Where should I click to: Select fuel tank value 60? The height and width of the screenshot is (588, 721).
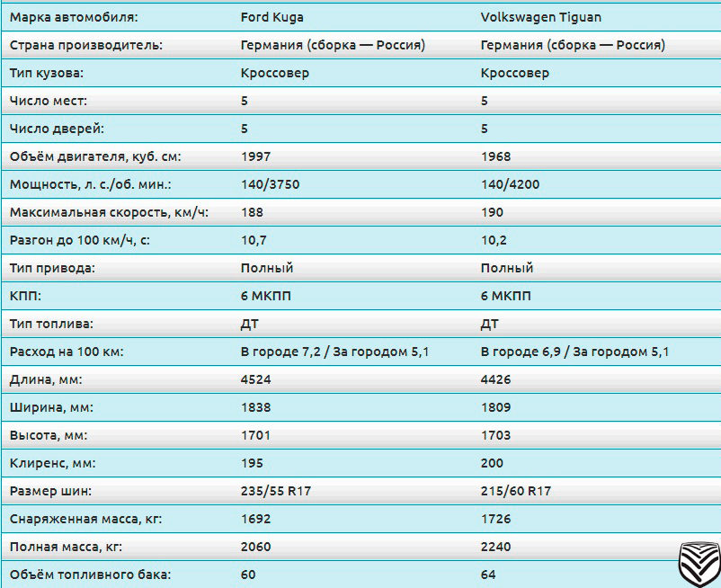point(248,575)
